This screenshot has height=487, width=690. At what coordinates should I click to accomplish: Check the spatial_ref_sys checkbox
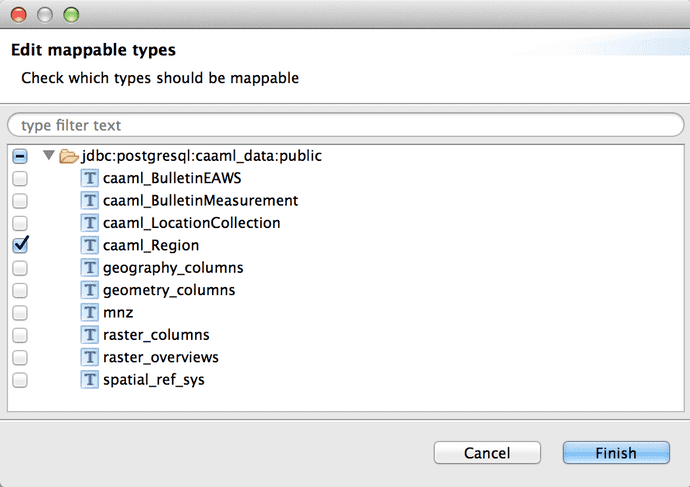pyautogui.click(x=20, y=380)
